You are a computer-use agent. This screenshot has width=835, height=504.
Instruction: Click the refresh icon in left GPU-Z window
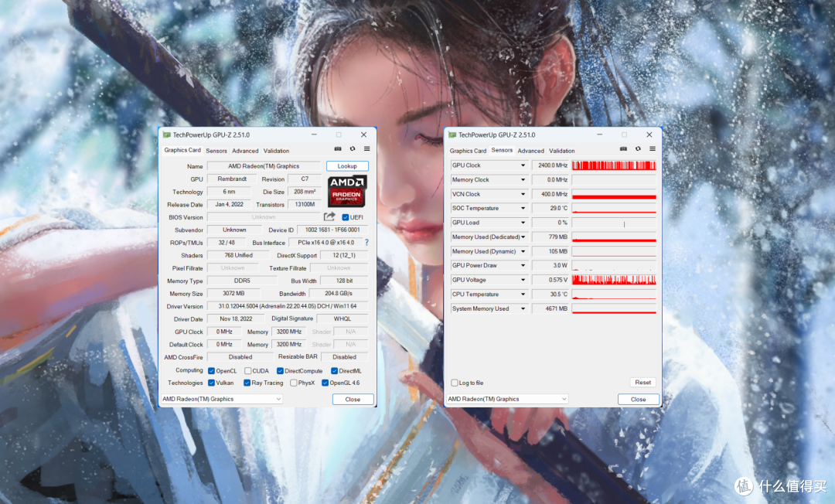353,149
